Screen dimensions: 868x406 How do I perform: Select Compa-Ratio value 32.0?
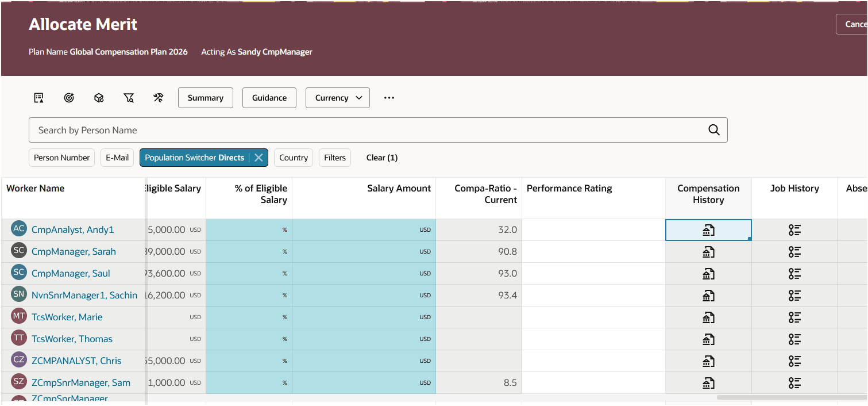[x=507, y=230]
